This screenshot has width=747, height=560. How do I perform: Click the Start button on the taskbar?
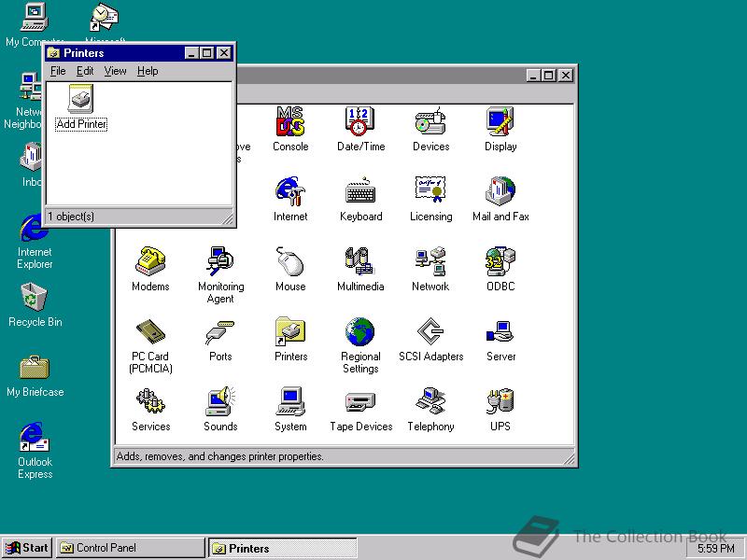click(x=27, y=548)
